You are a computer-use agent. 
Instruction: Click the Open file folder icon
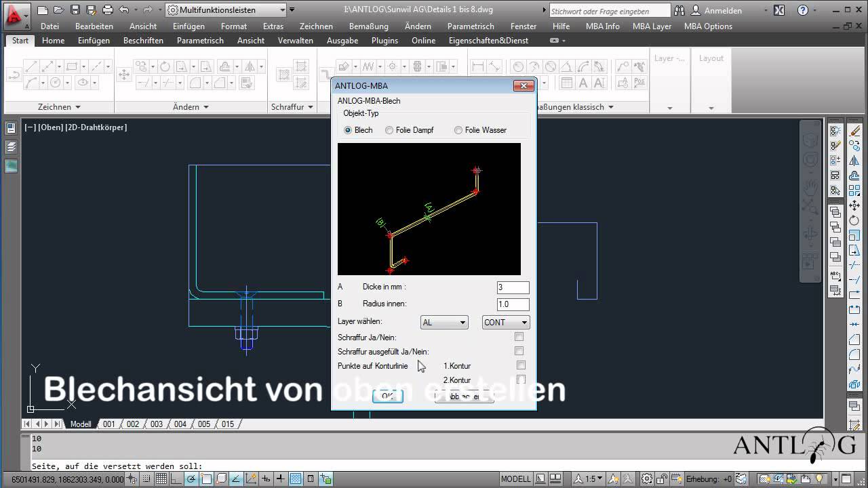tap(59, 10)
